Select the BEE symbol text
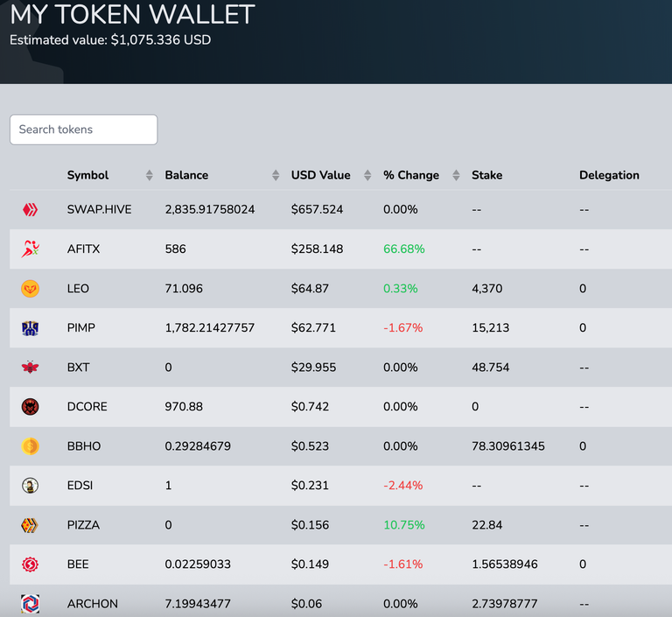Viewport: 672px width, 617px height. pyautogui.click(x=78, y=564)
